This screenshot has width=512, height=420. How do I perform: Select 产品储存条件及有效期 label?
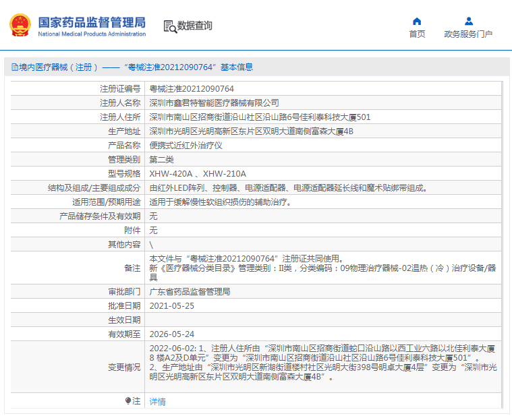(100, 216)
